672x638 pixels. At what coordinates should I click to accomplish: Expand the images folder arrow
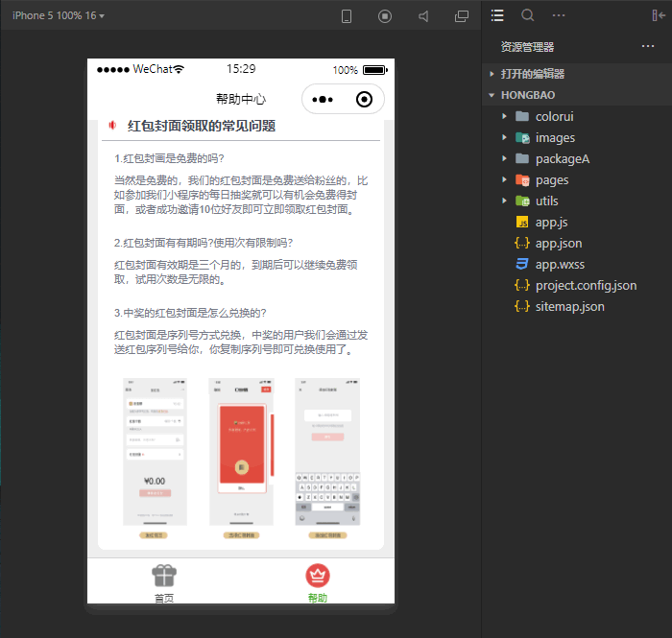504,137
